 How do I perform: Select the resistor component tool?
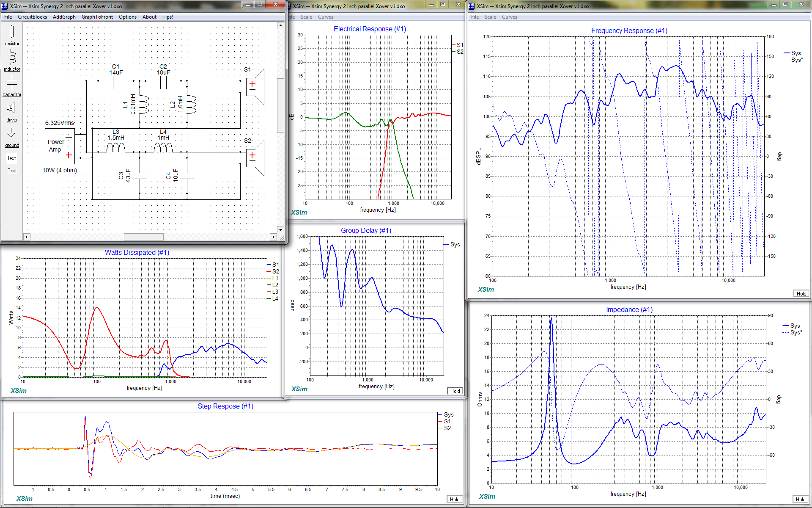coord(12,36)
